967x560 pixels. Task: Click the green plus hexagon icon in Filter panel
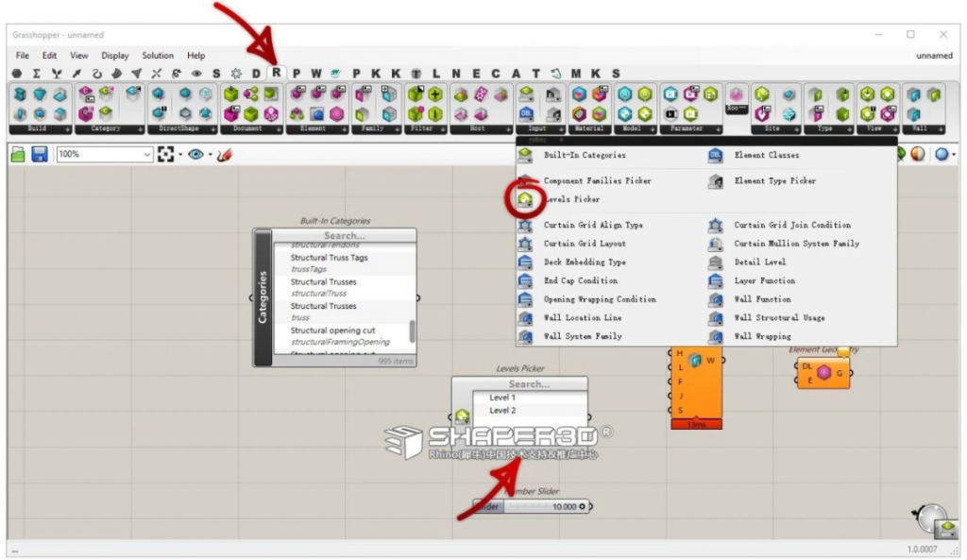pyautogui.click(x=435, y=93)
